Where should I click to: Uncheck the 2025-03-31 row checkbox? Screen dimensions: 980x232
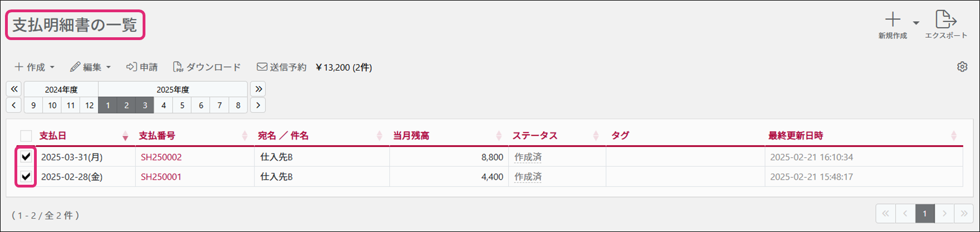[x=26, y=157]
